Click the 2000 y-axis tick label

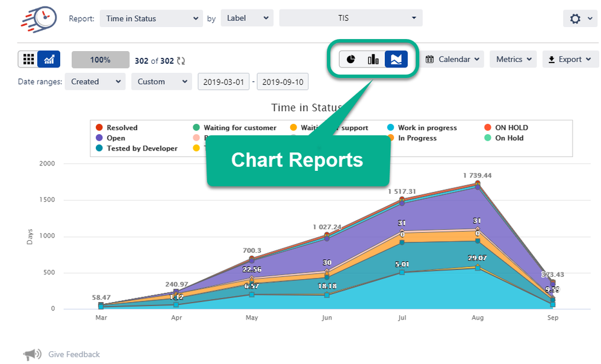pyautogui.click(x=47, y=164)
